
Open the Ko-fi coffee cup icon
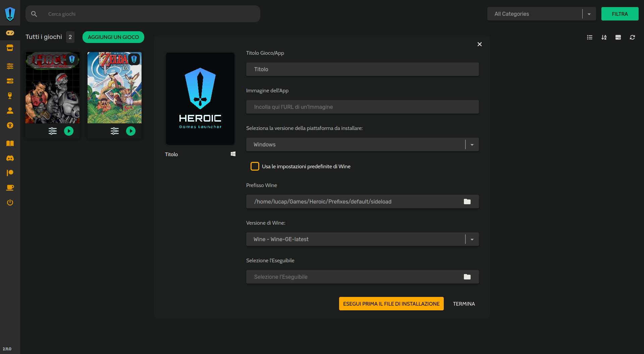[x=10, y=187]
